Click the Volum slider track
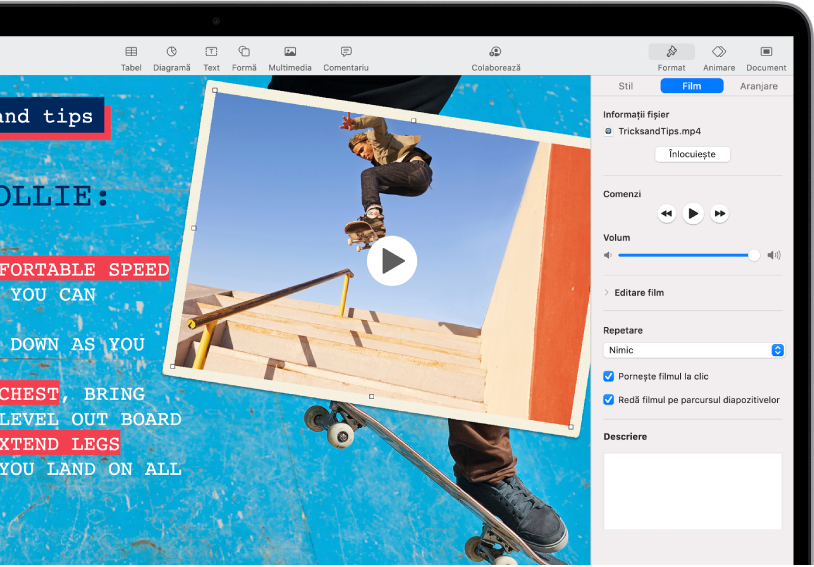 point(685,256)
